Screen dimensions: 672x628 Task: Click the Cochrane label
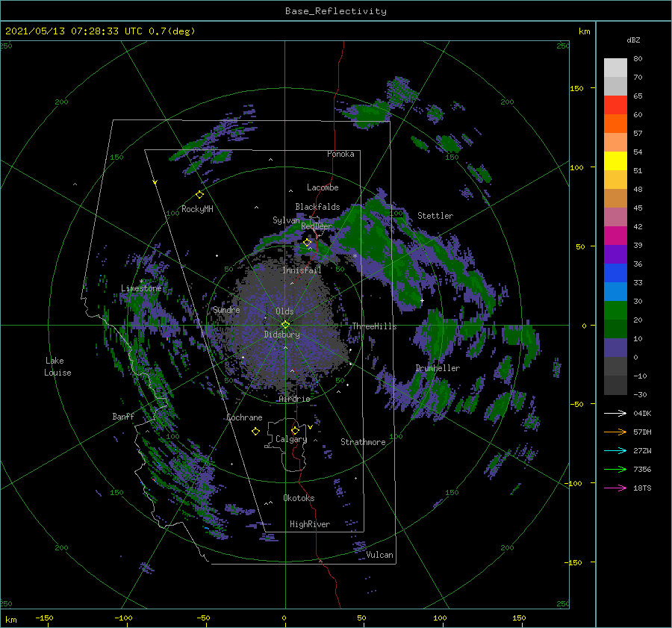point(244,417)
